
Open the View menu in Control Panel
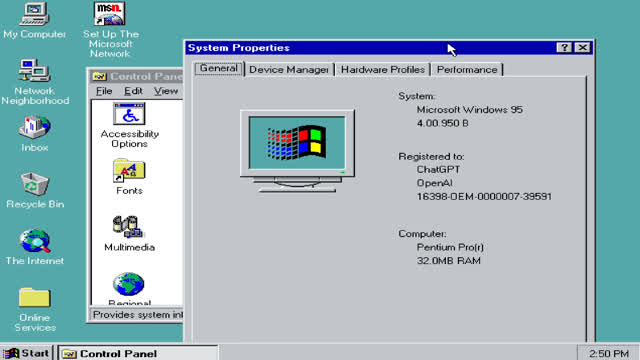point(166,91)
